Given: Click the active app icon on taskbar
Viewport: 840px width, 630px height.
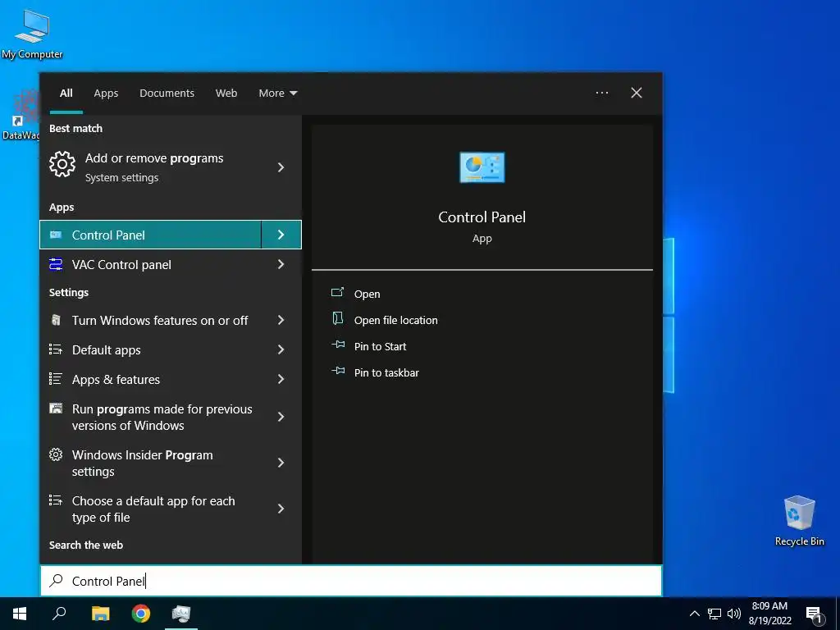Looking at the screenshot, I should pyautogui.click(x=181, y=614).
